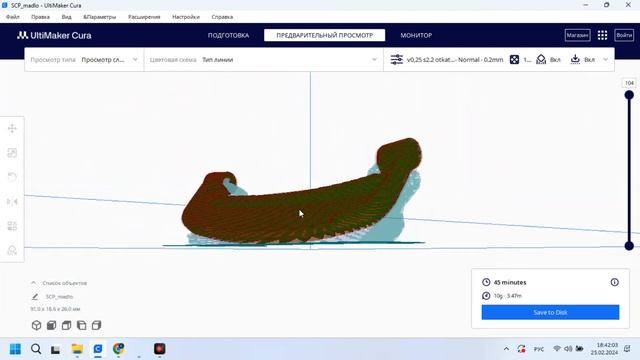Screen dimensions: 640x360
Task: Switch to right side view cube icon
Action: (x=96, y=325)
